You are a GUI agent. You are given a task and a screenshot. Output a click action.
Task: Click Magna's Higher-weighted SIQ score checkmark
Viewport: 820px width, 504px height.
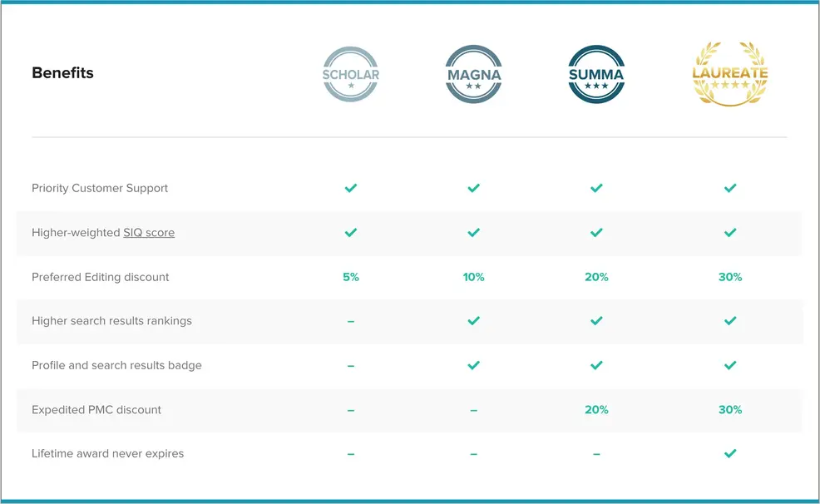[x=473, y=233]
